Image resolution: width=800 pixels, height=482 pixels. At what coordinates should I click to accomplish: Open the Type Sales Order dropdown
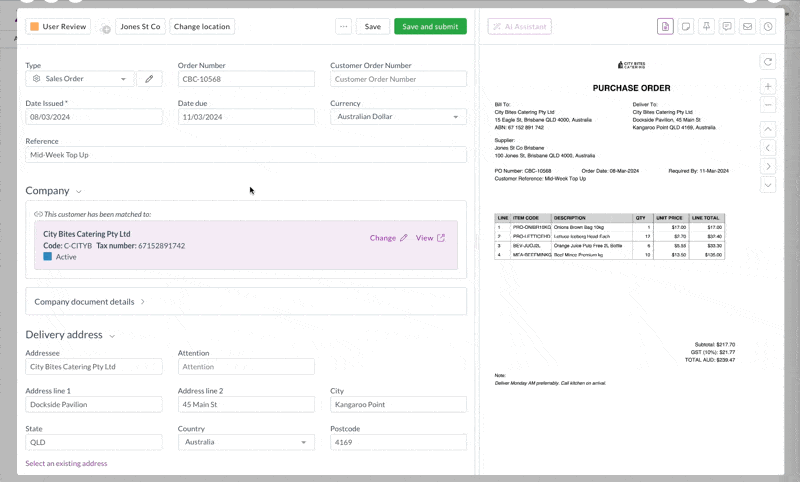[x=80, y=79]
